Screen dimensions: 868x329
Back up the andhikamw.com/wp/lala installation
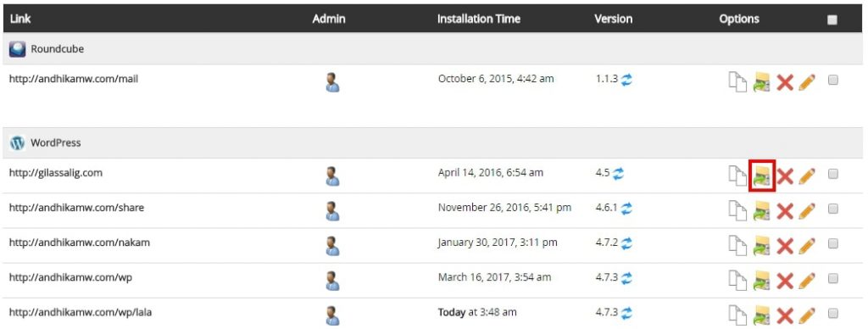tap(762, 315)
